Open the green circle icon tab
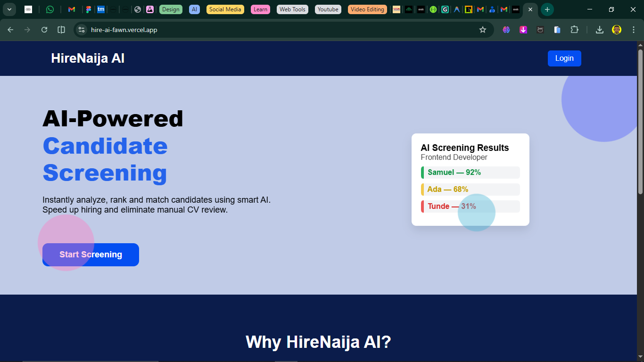Image resolution: width=644 pixels, height=362 pixels. tap(433, 9)
